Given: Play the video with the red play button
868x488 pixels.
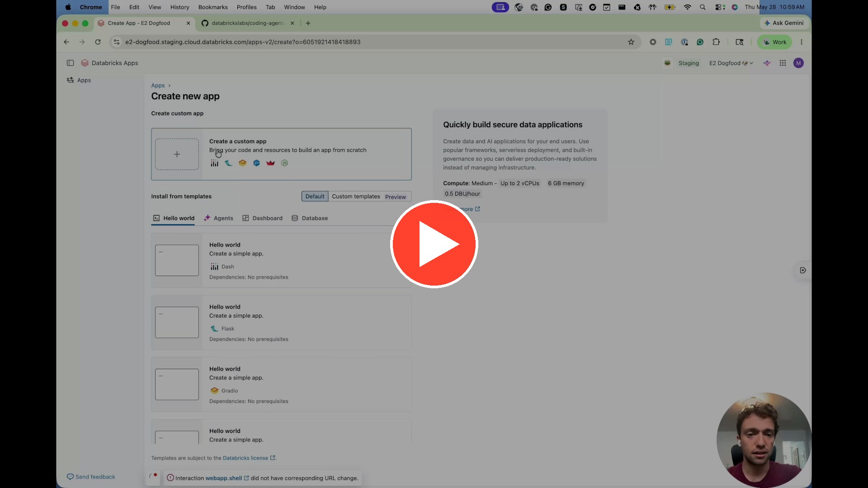Looking at the screenshot, I should coord(434,244).
